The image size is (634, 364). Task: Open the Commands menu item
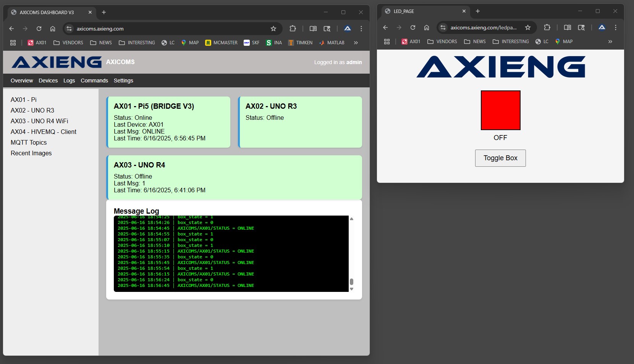pyautogui.click(x=94, y=81)
